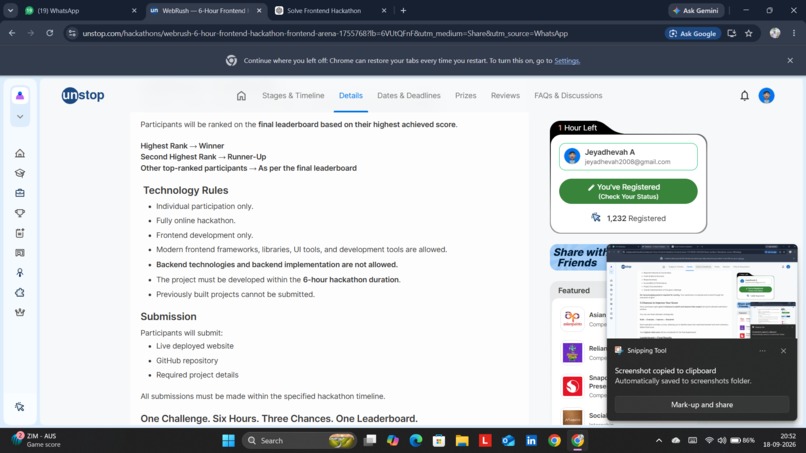
Task: Reload the page
Action: click(x=49, y=33)
